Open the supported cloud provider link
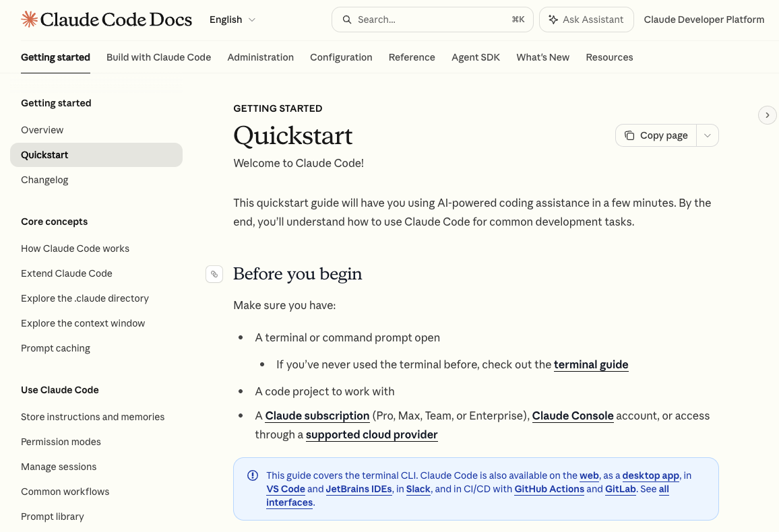 [x=371, y=435]
